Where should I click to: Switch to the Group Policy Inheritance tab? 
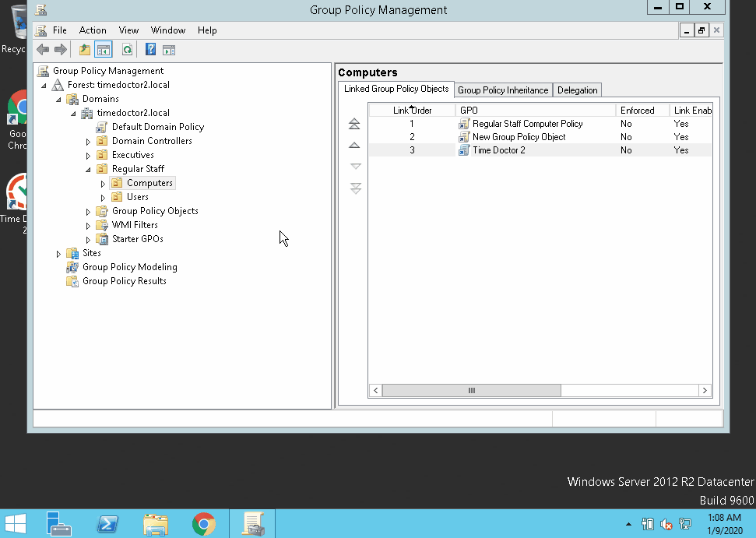coord(503,90)
